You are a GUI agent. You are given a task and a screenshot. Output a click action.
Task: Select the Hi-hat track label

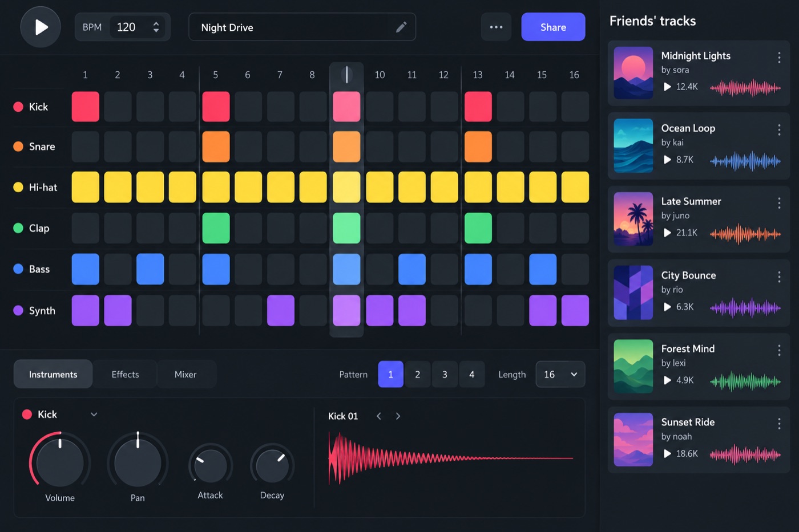[x=43, y=187]
